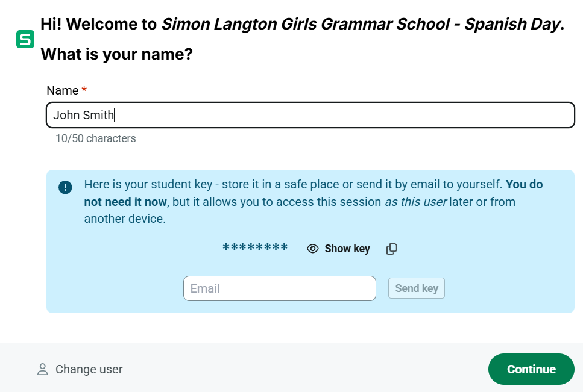Click the masked student key asterisks
This screenshot has height=392, width=583.
255,249
